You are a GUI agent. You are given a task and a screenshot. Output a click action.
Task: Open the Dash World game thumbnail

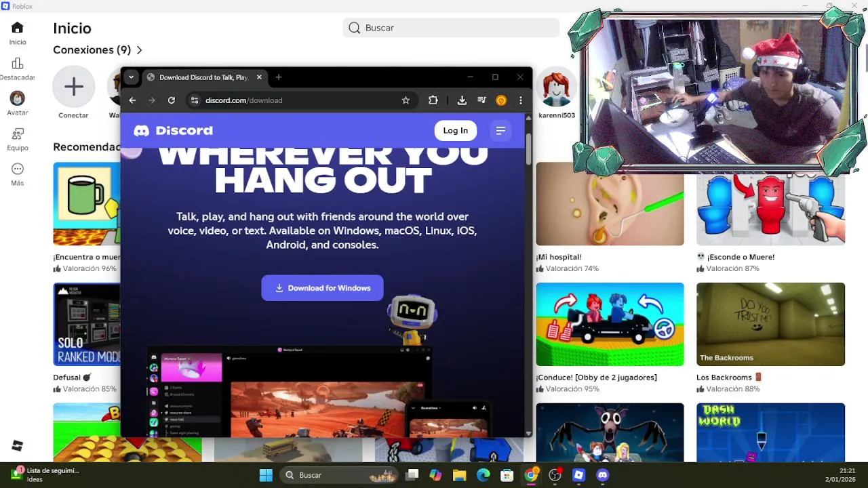(770, 432)
